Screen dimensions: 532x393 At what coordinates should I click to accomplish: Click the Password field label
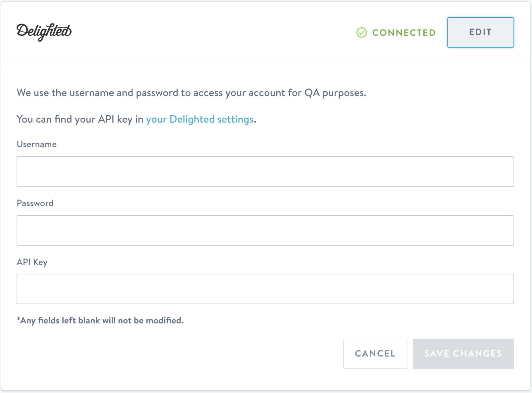point(35,203)
